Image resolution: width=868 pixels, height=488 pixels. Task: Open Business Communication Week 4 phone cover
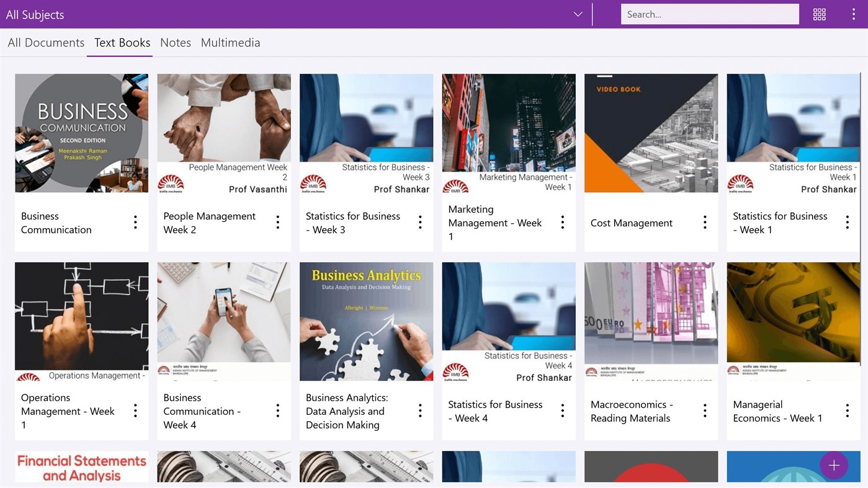tap(224, 321)
